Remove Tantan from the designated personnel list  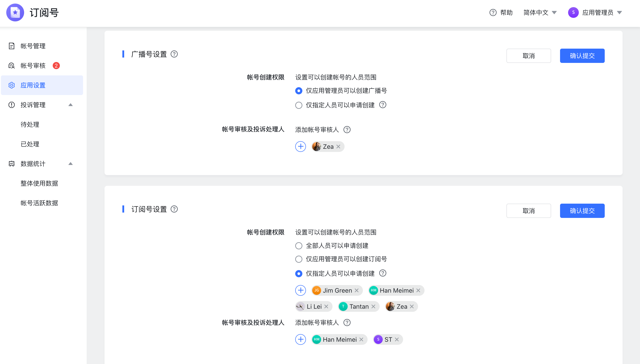(373, 306)
